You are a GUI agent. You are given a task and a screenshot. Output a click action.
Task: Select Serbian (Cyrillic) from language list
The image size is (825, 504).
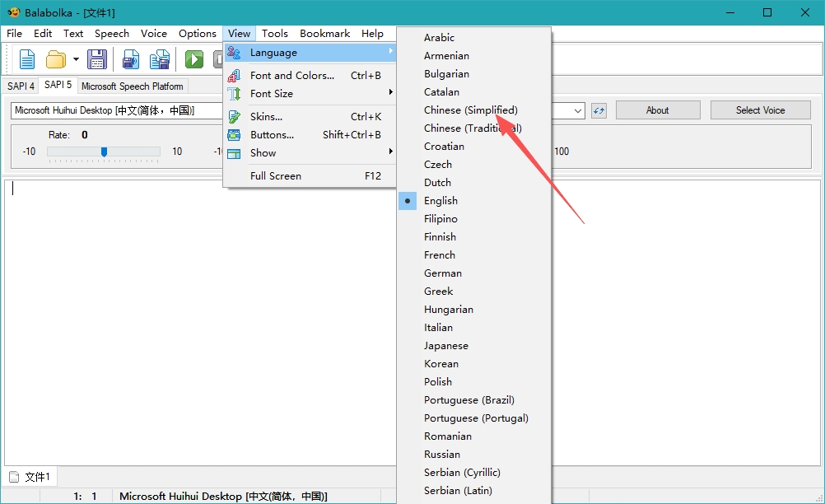(474, 473)
